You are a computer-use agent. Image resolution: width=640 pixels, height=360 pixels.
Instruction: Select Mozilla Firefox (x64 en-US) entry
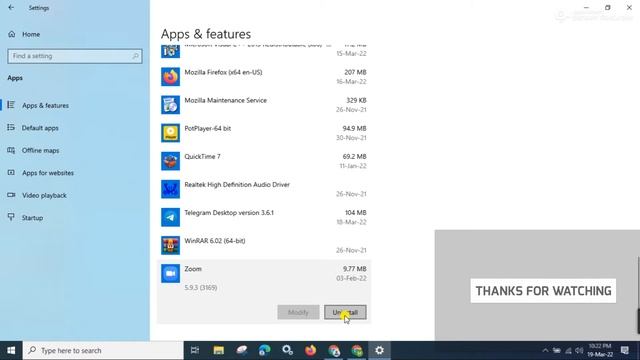(264, 77)
